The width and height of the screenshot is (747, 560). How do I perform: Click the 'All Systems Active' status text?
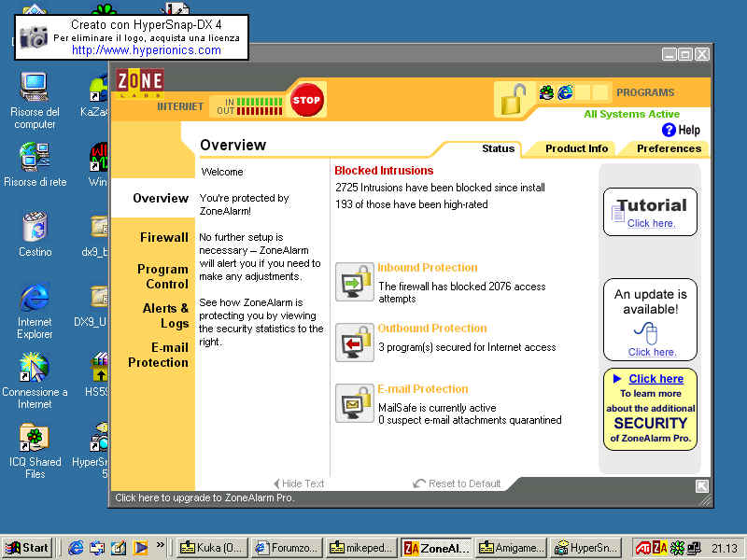632,114
